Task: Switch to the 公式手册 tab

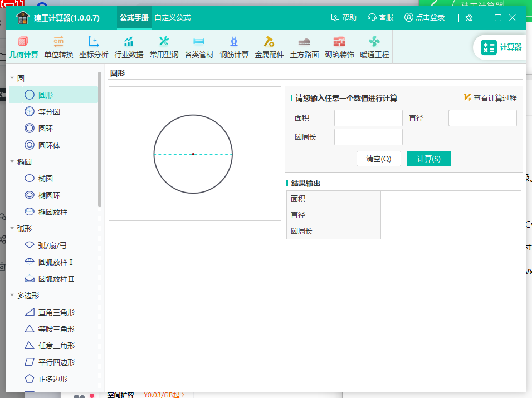Action: (x=134, y=17)
